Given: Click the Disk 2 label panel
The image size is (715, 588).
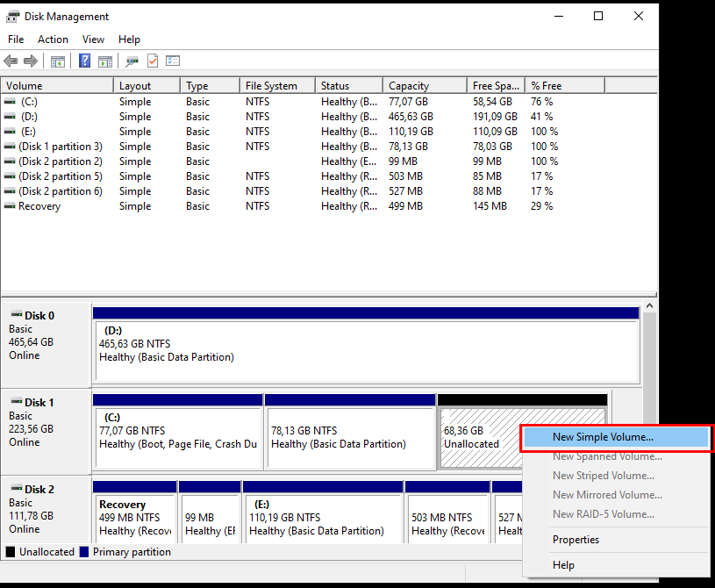Looking at the screenshot, I should click(46, 509).
